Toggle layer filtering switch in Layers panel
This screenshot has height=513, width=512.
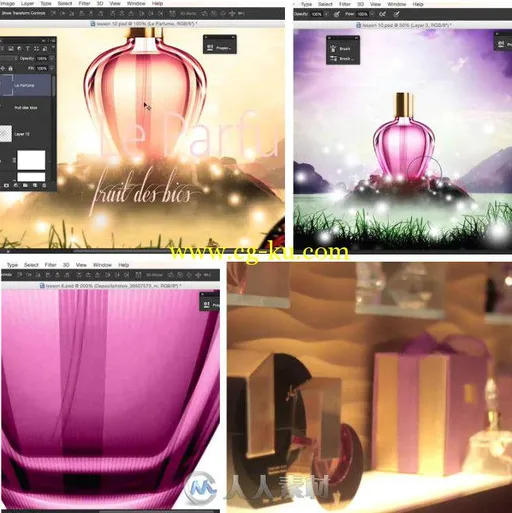pos(53,47)
